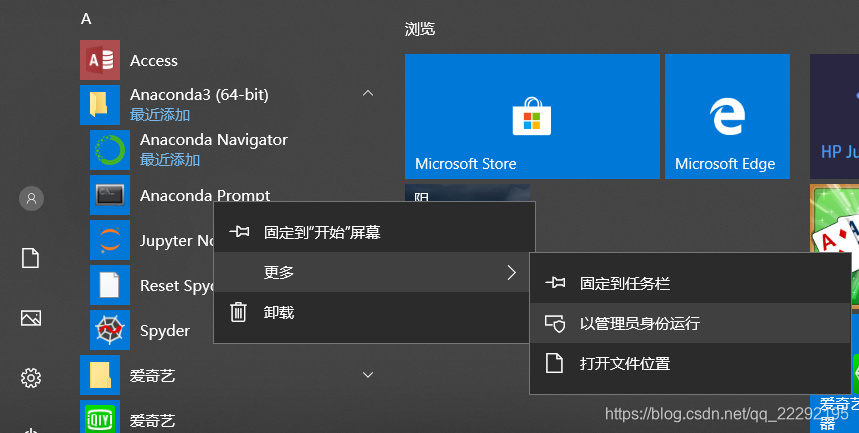Image resolution: width=859 pixels, height=433 pixels.
Task: Click the Spyder app name
Action: tap(165, 331)
